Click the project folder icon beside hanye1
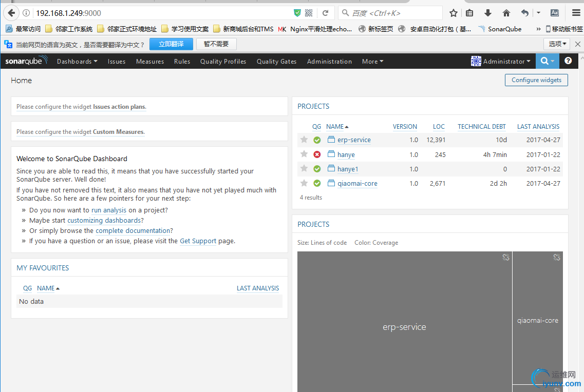This screenshot has width=584, height=392. pyautogui.click(x=331, y=168)
